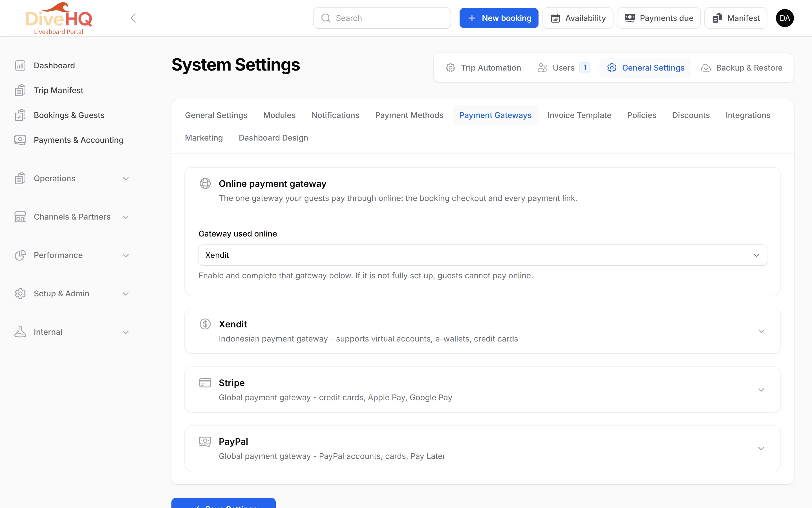
Task: Click the Xendit card title text
Action: [x=233, y=324]
